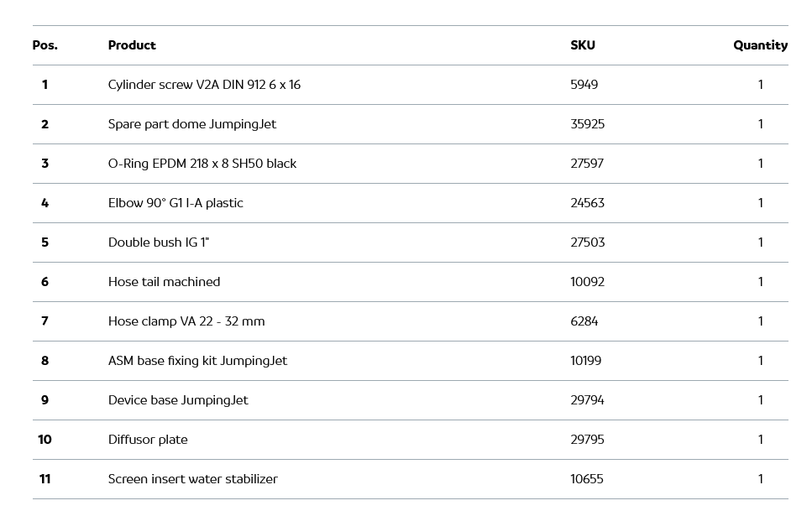Select the Cylinder screw V2A DIN 912 product
The image size is (812, 511).
click(x=204, y=85)
